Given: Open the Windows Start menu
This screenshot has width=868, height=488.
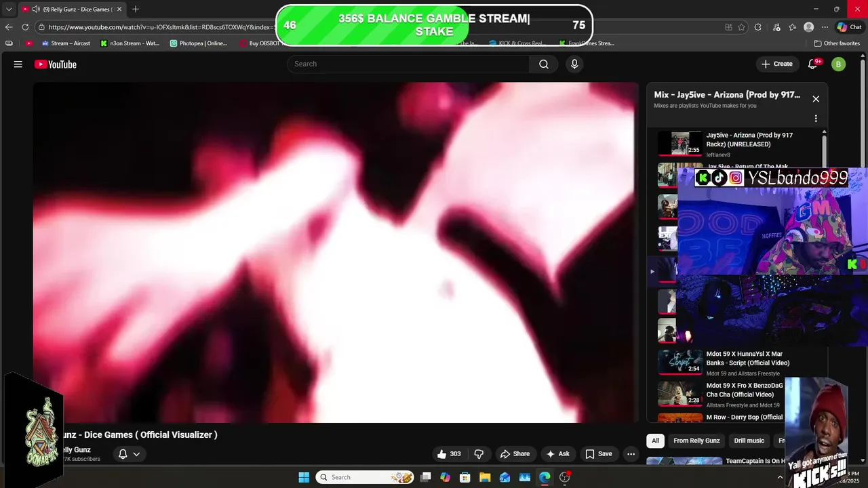Looking at the screenshot, I should click(304, 477).
